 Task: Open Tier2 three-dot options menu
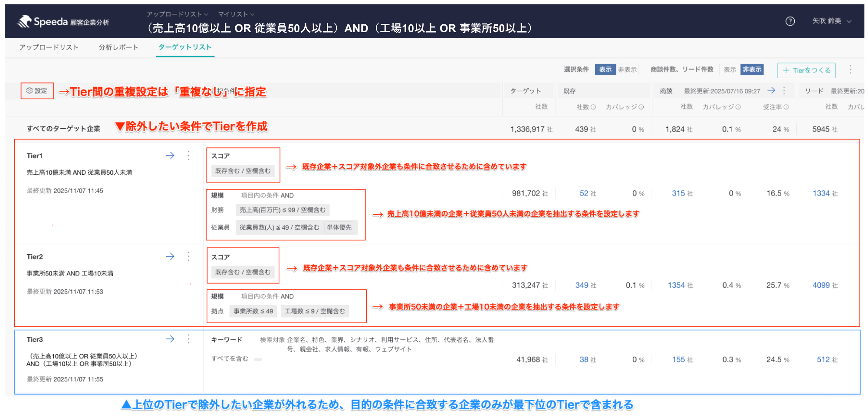[x=188, y=256]
